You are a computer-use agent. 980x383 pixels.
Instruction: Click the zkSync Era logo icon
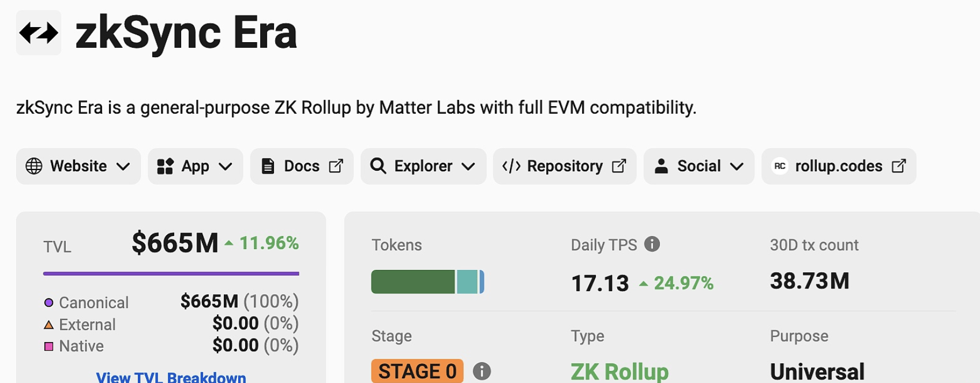coord(39,33)
